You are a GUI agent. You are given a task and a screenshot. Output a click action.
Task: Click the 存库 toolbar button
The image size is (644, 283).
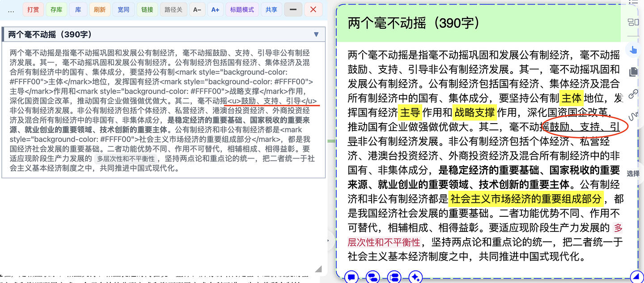click(x=56, y=9)
